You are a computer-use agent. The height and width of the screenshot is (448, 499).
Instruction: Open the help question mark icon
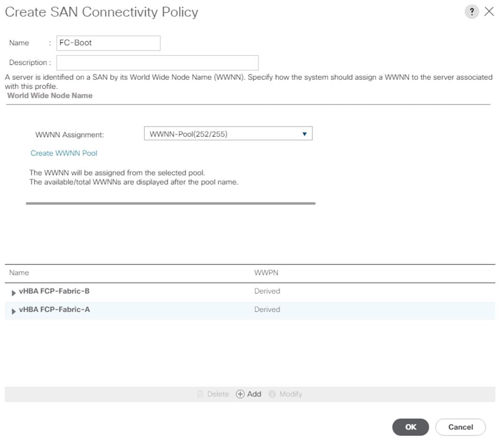tap(472, 12)
